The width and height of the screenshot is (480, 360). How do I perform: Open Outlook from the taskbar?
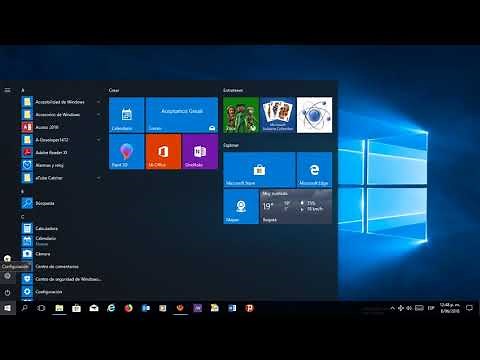tap(146, 308)
